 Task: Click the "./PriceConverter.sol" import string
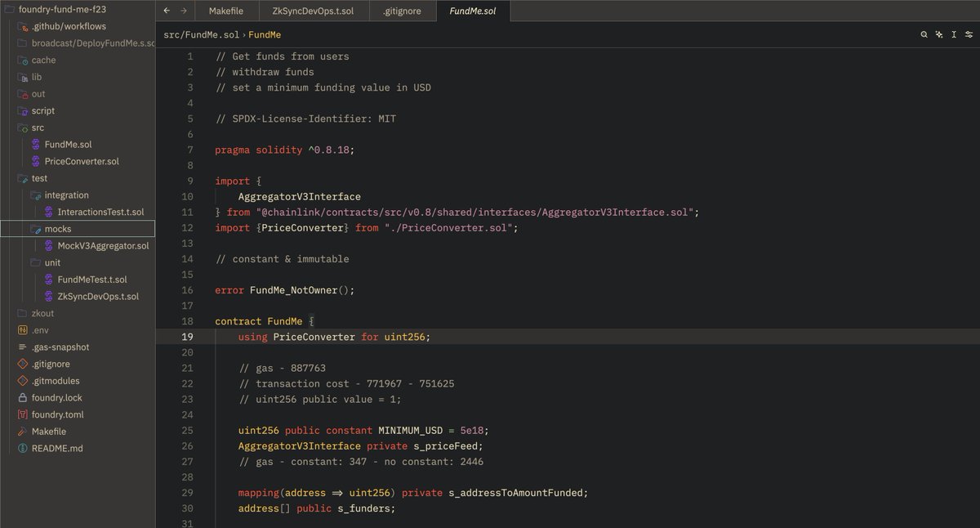[x=448, y=228]
